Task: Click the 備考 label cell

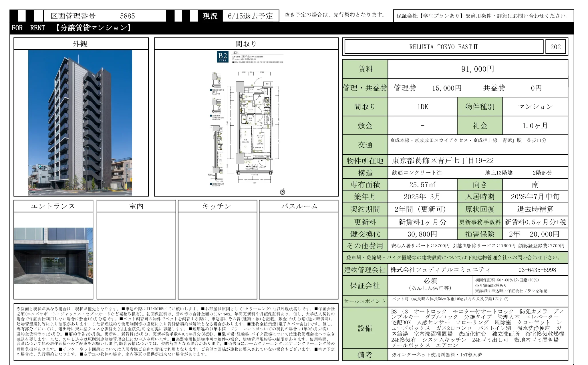Action: 365,355
